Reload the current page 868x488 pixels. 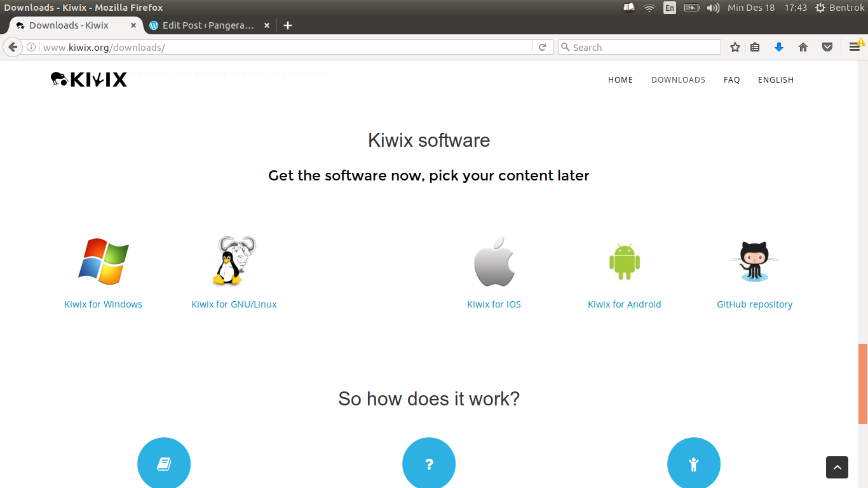pyautogui.click(x=542, y=47)
